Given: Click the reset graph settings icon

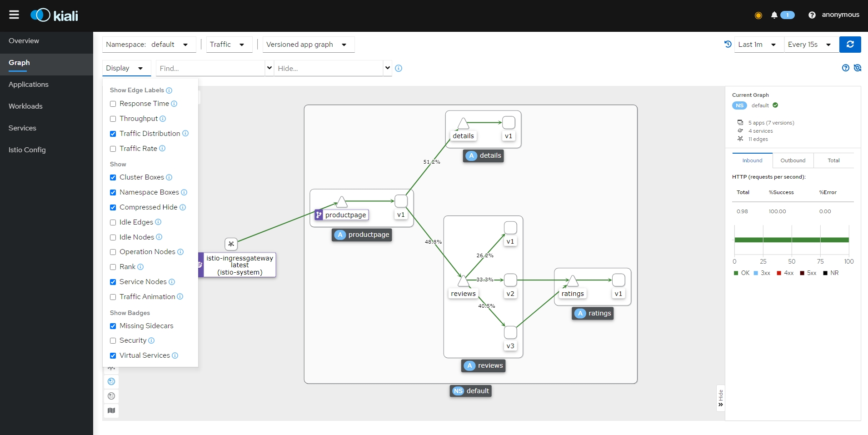Looking at the screenshot, I should click(858, 68).
